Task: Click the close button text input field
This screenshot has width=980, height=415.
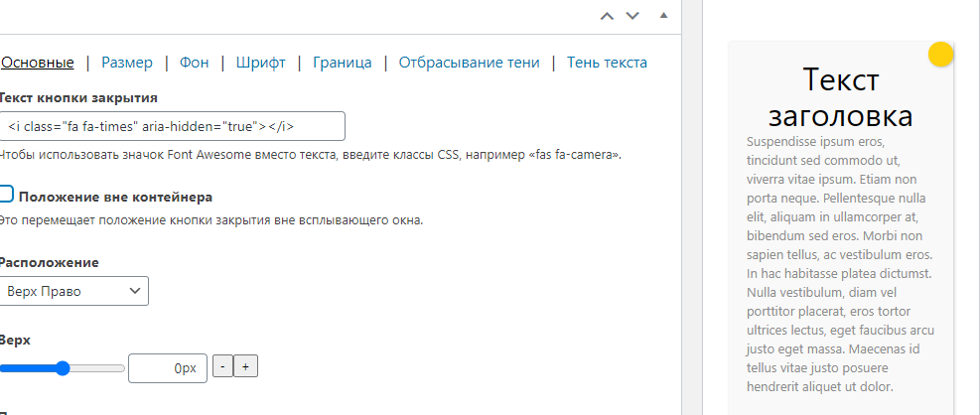Action: (x=172, y=126)
